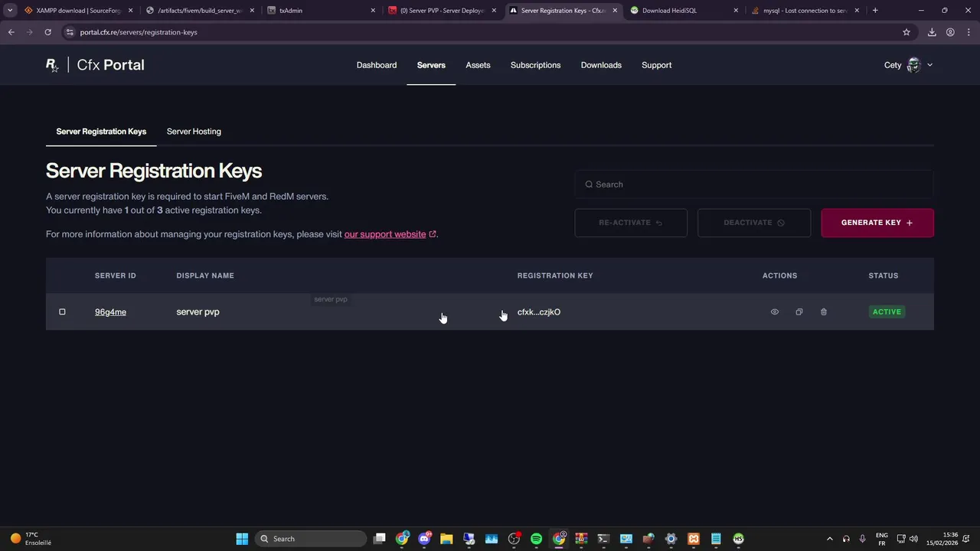Delete the server pvp key via trash icon
Image resolution: width=980 pixels, height=551 pixels.
(824, 311)
